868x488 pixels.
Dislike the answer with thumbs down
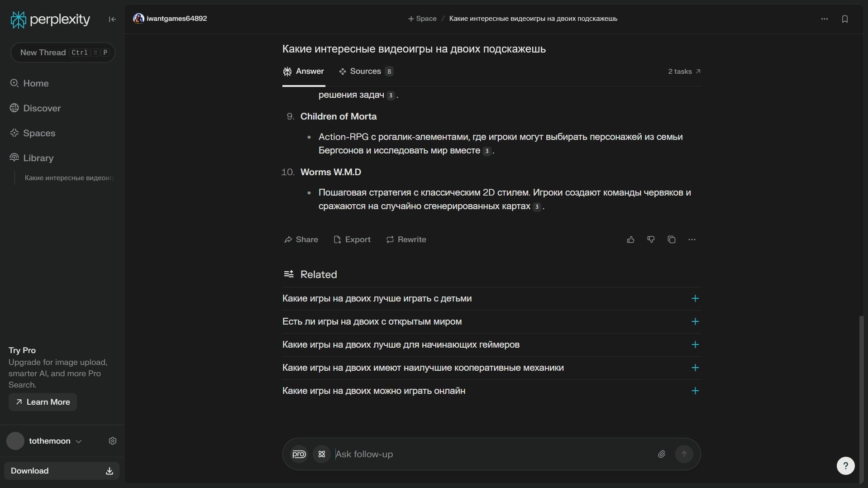pyautogui.click(x=651, y=239)
